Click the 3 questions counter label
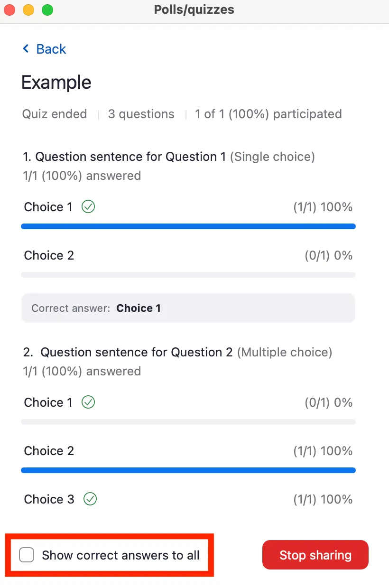The width and height of the screenshot is (389, 588). (x=141, y=114)
